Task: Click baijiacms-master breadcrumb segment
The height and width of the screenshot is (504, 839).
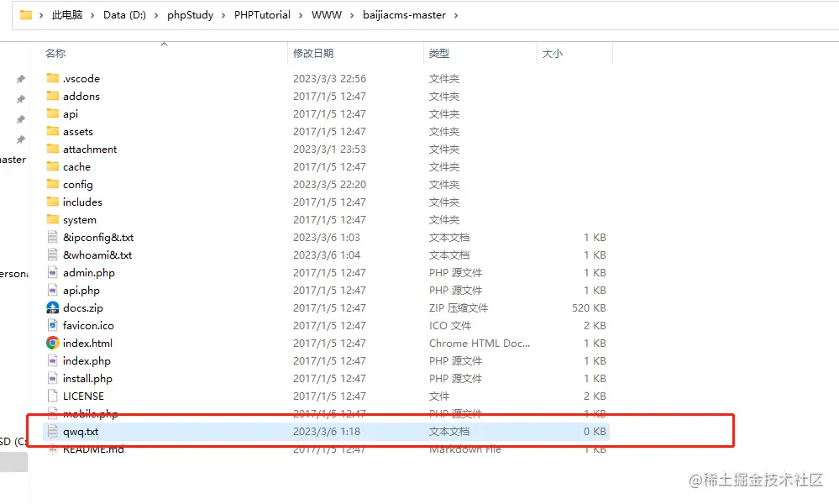Action: click(404, 15)
